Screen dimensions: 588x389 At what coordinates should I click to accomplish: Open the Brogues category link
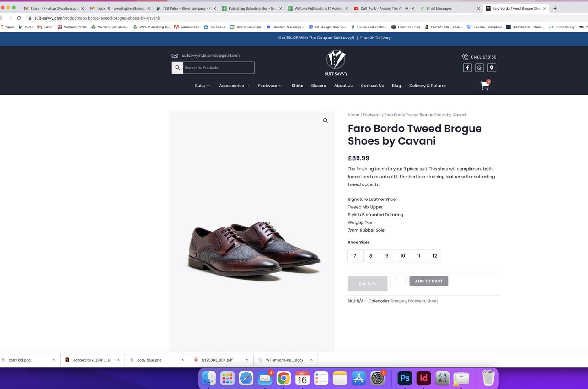tap(398, 301)
